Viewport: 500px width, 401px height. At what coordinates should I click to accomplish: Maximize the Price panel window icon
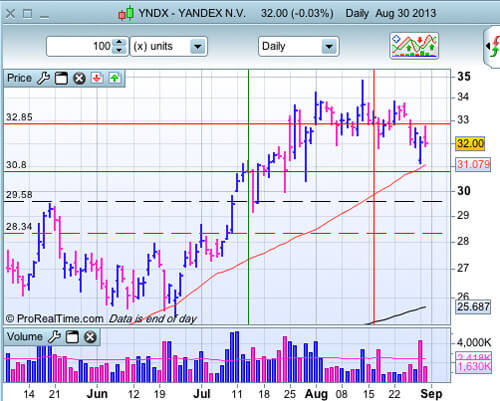61,79
